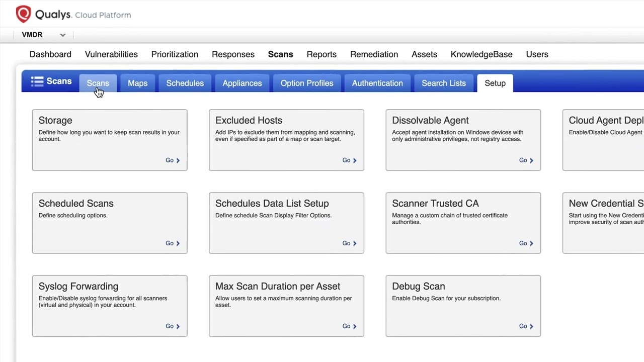Click the New Credential card title
Screen dimensions: 644x362
click(x=606, y=203)
